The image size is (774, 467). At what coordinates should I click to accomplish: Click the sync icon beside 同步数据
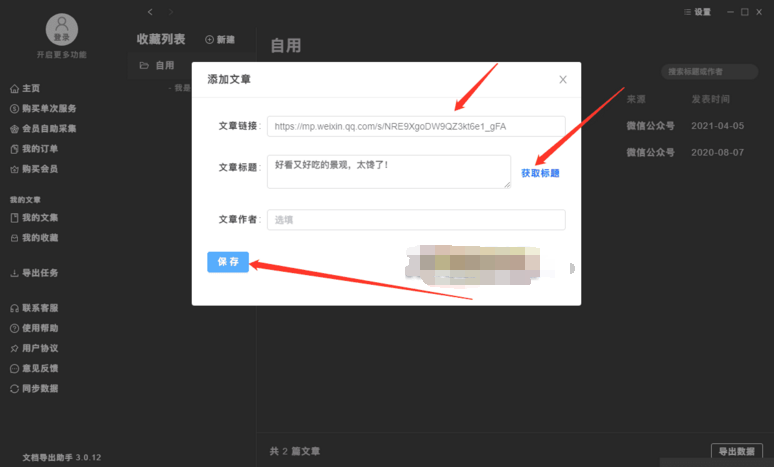[x=14, y=389]
